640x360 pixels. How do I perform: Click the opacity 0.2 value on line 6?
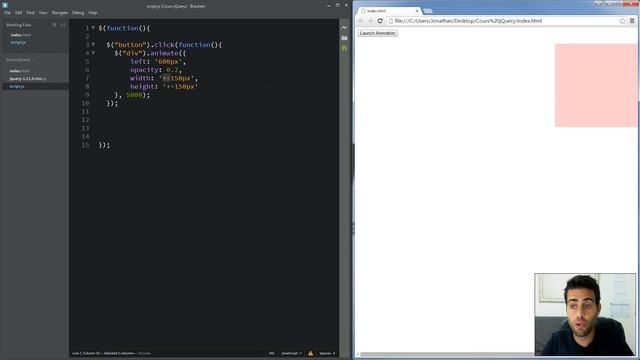click(173, 70)
